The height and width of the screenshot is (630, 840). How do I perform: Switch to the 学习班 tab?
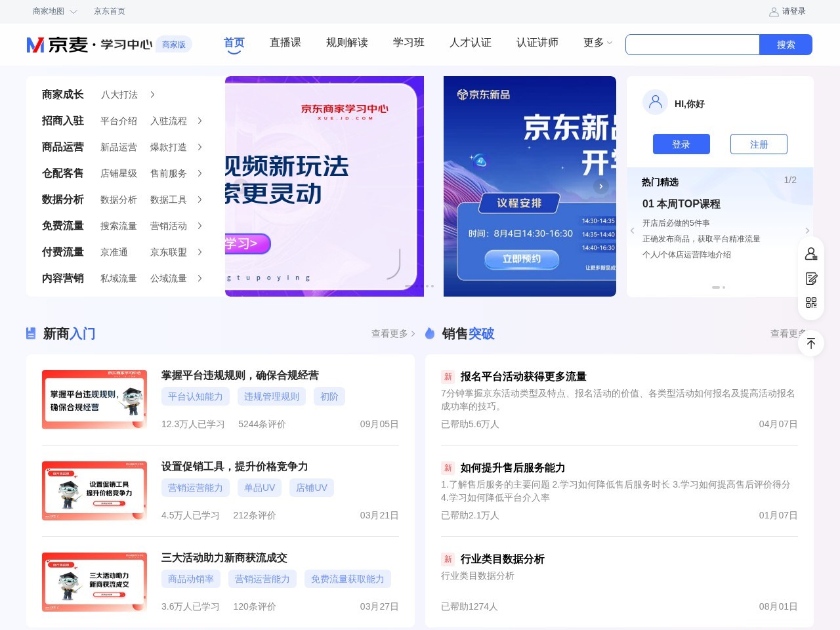pos(409,43)
